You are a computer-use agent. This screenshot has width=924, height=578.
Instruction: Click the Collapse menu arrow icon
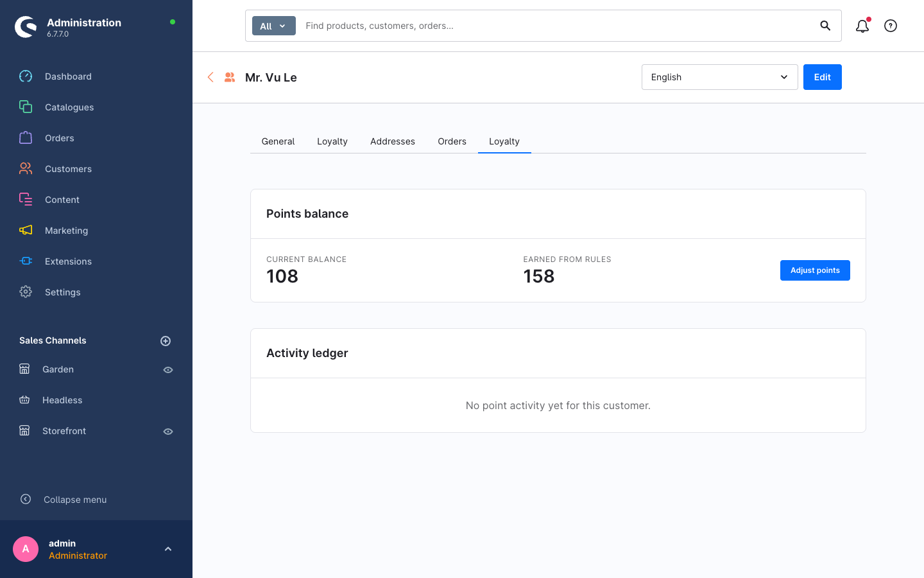pos(26,499)
